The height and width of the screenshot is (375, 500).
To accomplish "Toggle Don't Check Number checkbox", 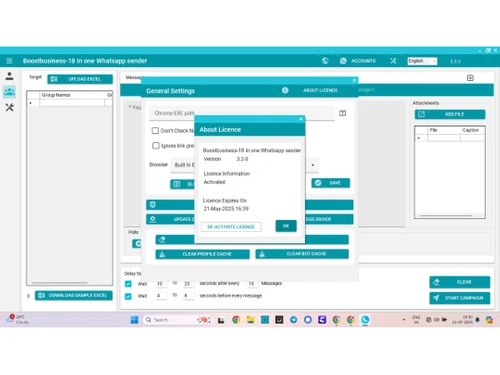I will [x=155, y=131].
